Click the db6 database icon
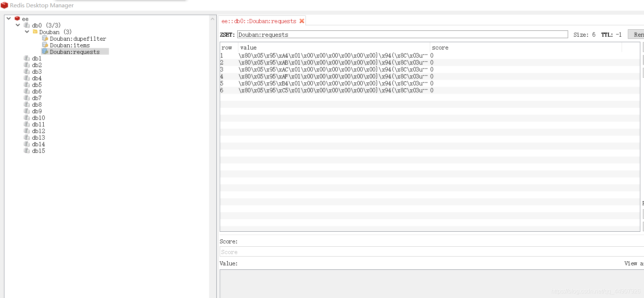 click(27, 91)
